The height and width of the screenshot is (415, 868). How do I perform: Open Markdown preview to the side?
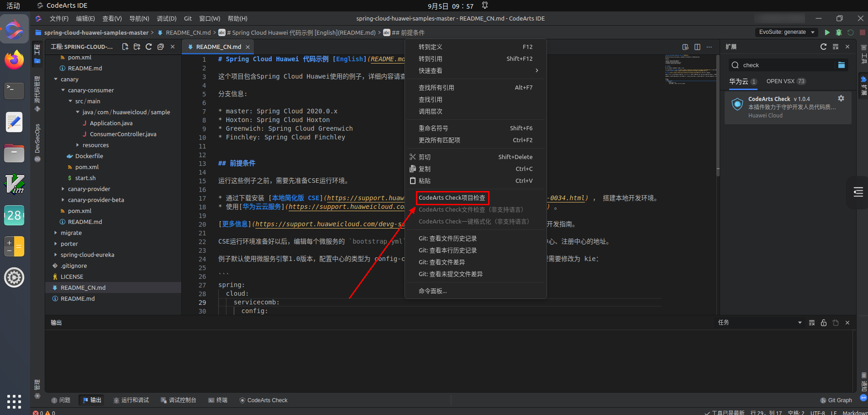coord(685,47)
